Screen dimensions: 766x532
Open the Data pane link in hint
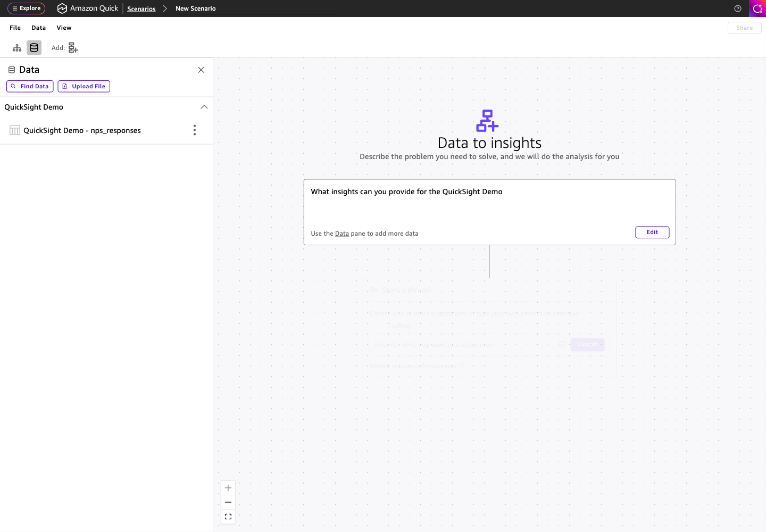click(342, 234)
